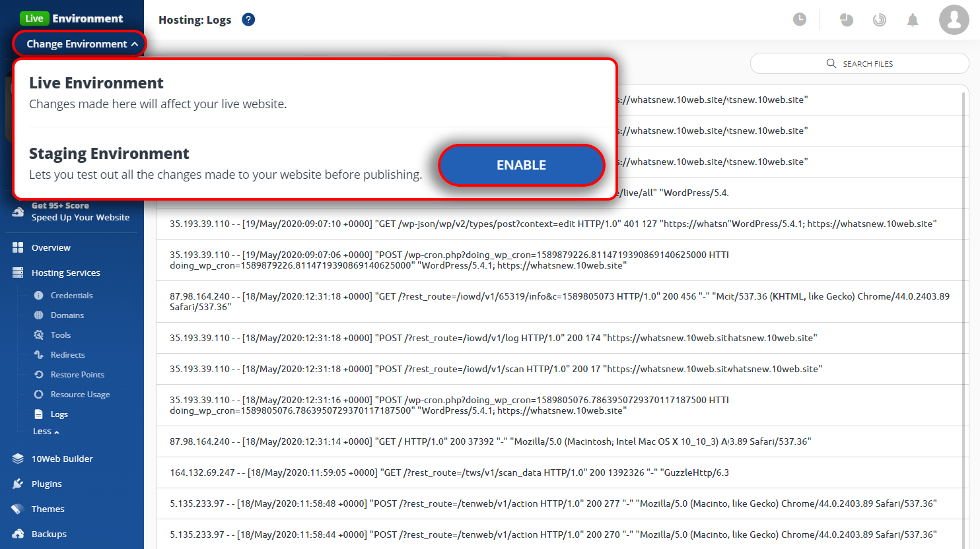Screen dimensions: 980x549
Task: Open the Logs submenu item
Action: (x=59, y=414)
